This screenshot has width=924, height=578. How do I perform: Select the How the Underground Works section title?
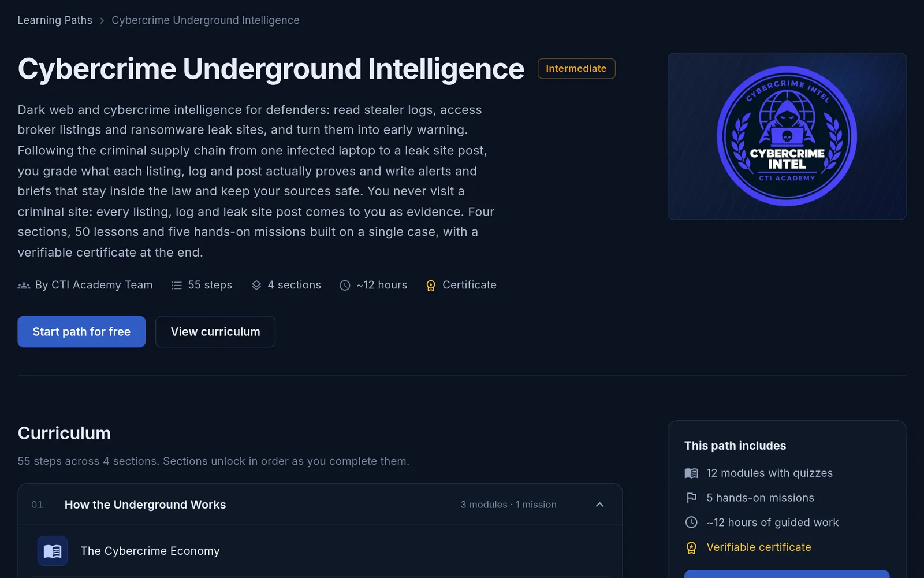point(145,505)
